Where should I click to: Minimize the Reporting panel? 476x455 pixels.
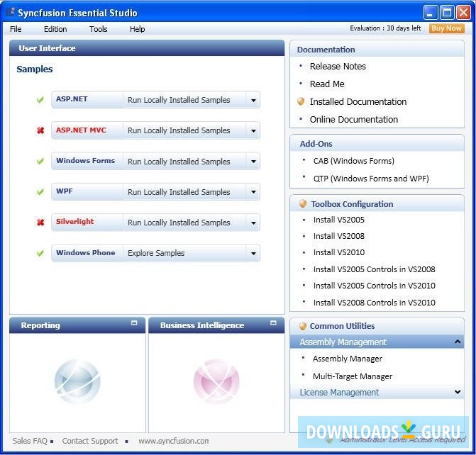pos(134,322)
